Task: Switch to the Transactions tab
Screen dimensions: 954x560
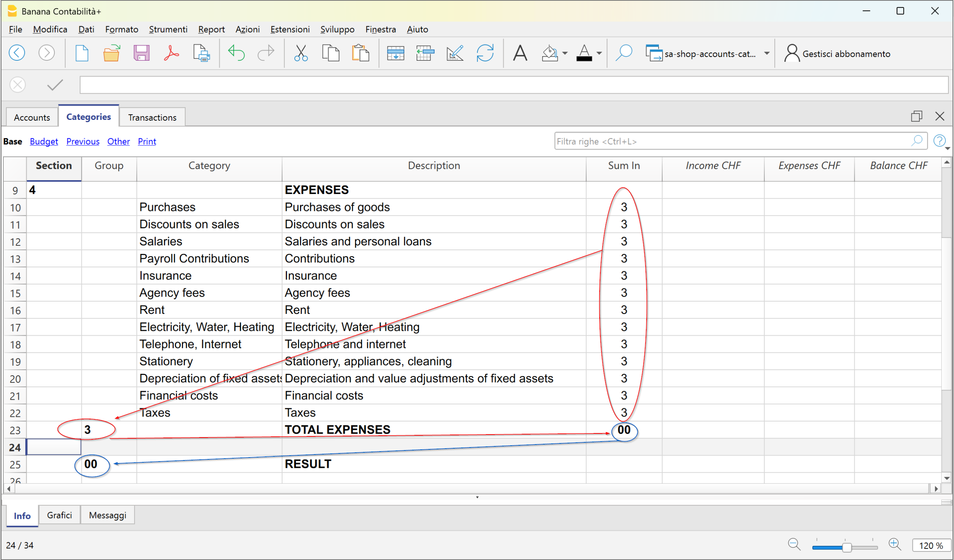Action: coord(152,117)
